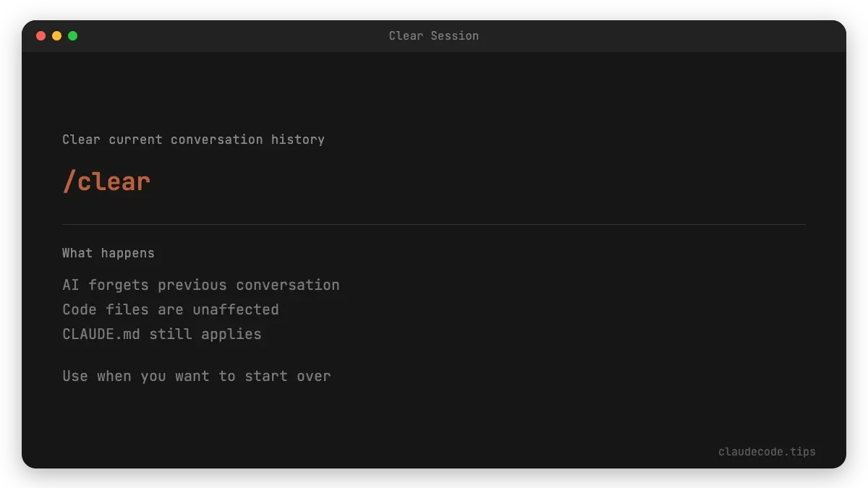Click the word "forgets"

[x=119, y=285]
